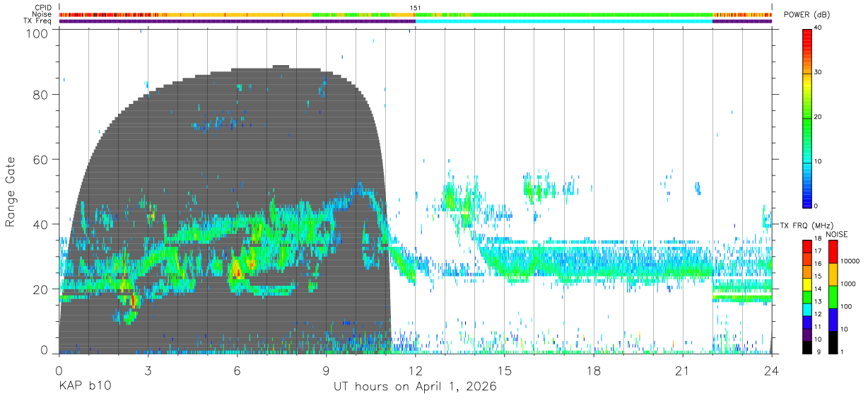Click the 30 value on the power scale
Image resolution: width=868 pixels, height=401 pixels.
click(x=818, y=72)
